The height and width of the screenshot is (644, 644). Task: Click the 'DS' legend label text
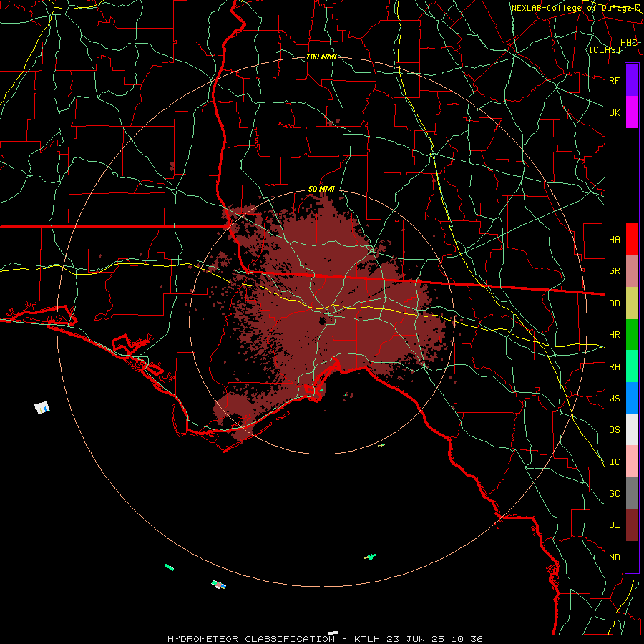click(614, 430)
